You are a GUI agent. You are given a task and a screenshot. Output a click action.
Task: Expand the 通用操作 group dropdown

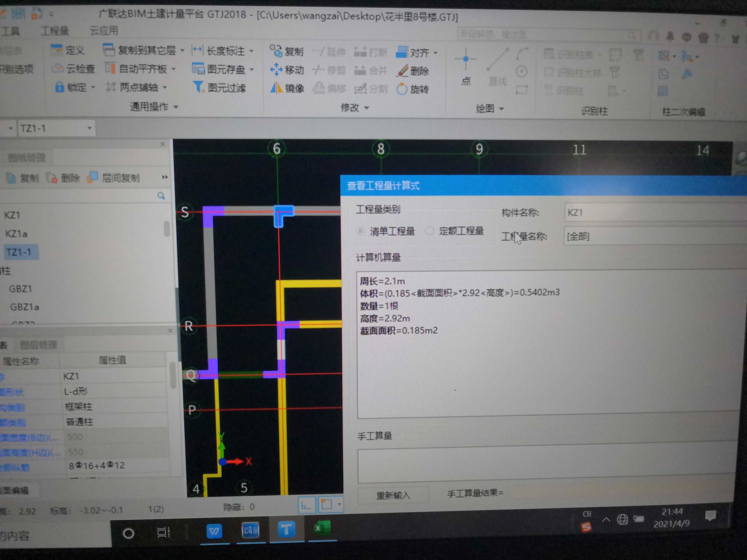[176, 107]
